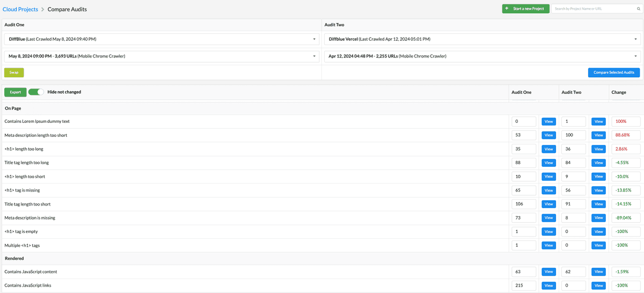This screenshot has height=293, width=644.
Task: Toggle the Hide not changed switch
Action: click(36, 92)
